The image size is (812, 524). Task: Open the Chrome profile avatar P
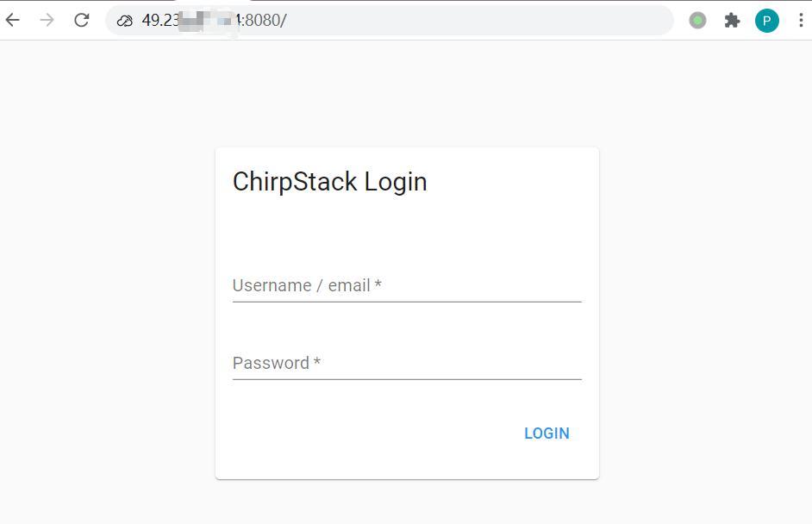(x=767, y=20)
